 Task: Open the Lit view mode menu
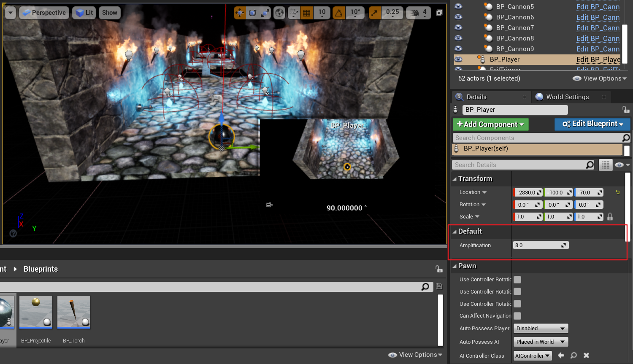point(84,13)
